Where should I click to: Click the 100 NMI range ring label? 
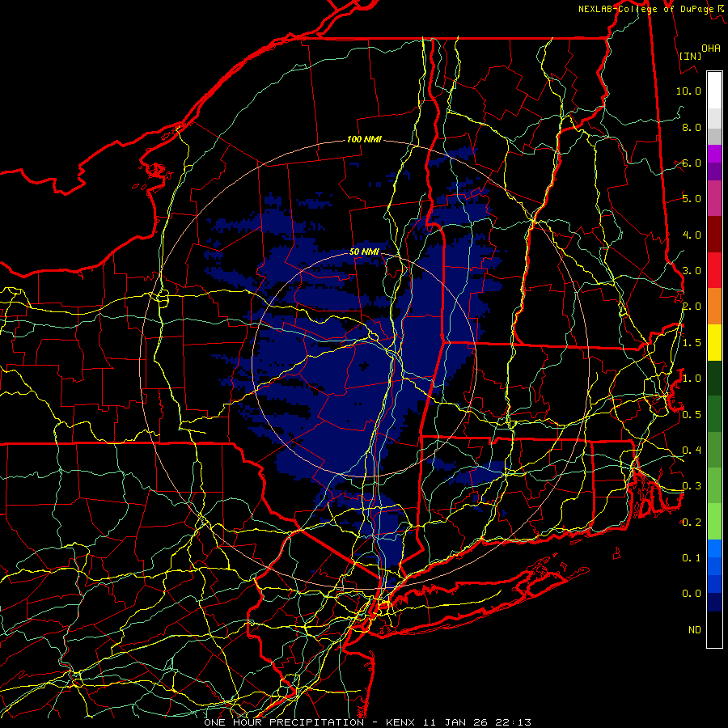pos(364,139)
